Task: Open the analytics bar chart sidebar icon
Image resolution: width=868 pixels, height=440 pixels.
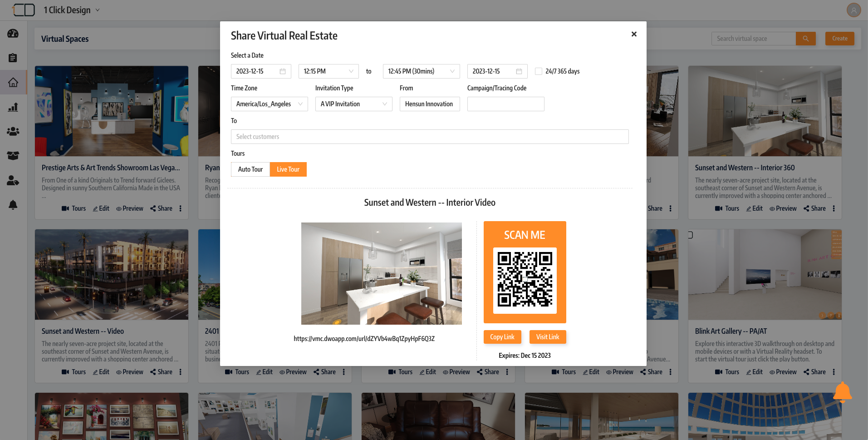Action: pos(13,107)
